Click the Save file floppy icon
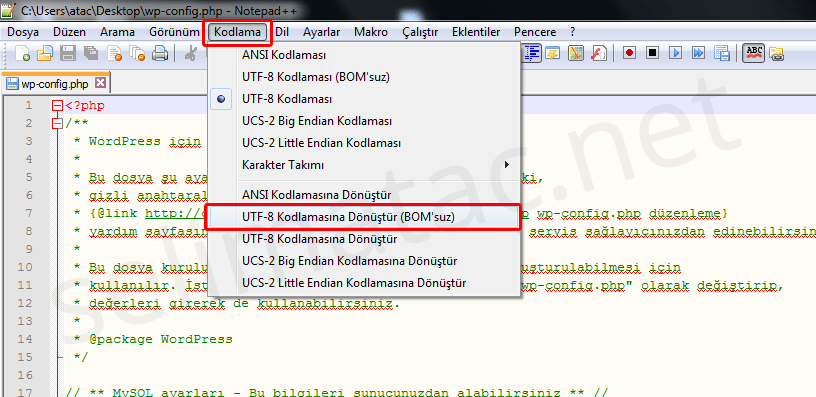The height and width of the screenshot is (397, 816). pyautogui.click(x=69, y=53)
